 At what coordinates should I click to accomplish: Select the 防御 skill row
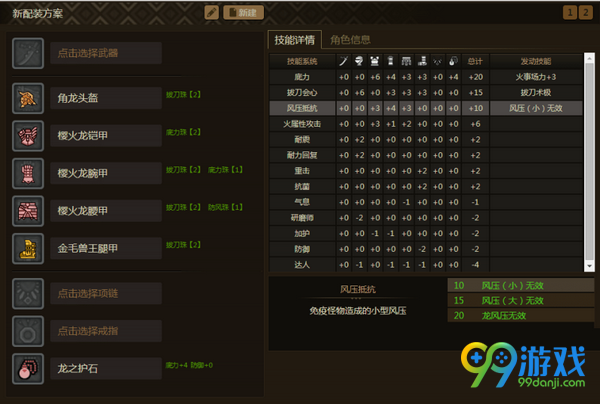(x=426, y=249)
